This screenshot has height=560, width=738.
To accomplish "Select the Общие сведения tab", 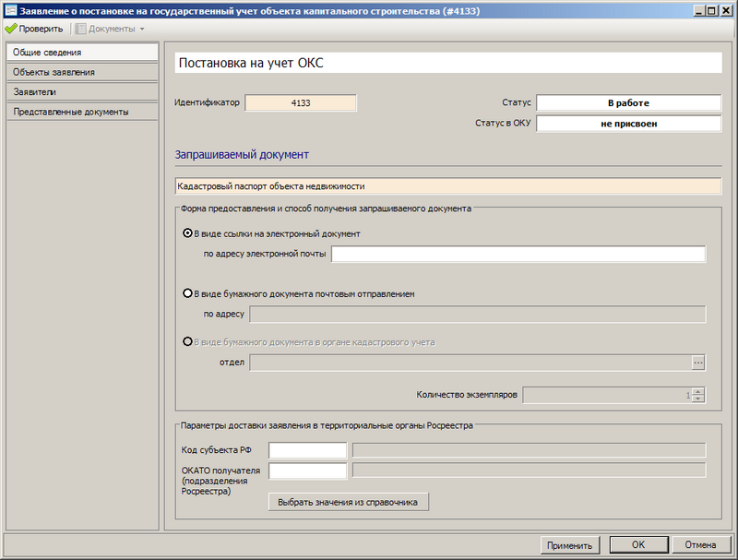I will click(81, 53).
